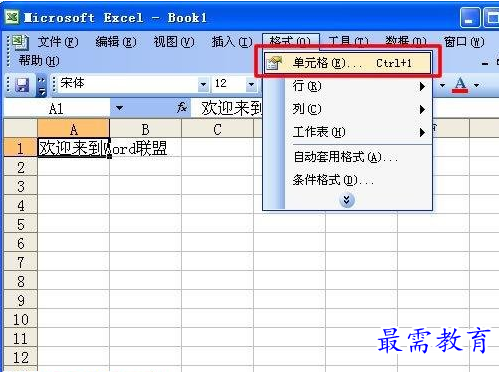Click the Save floppy disk icon
Image resolution: width=499 pixels, height=372 pixels.
[22, 85]
